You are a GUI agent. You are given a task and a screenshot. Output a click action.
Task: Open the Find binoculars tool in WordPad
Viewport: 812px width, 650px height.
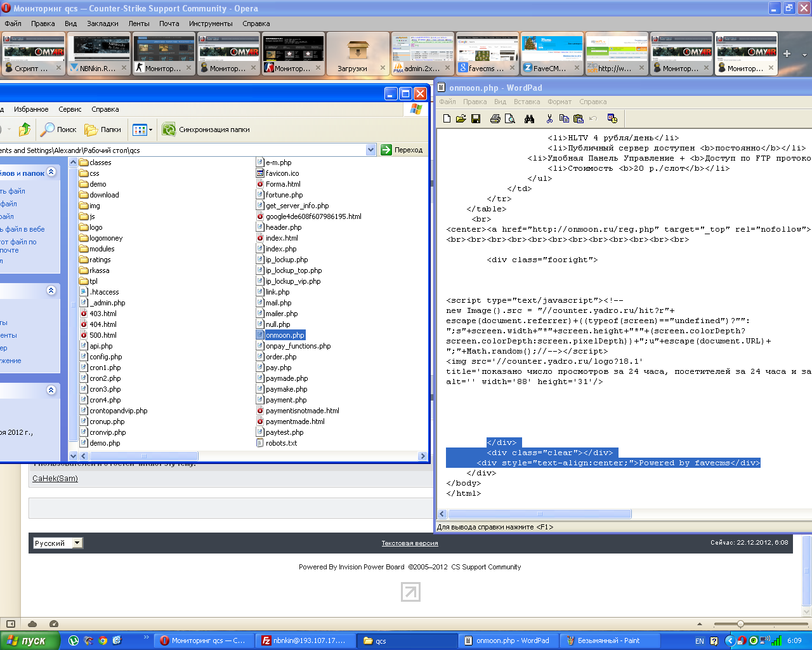(530, 119)
